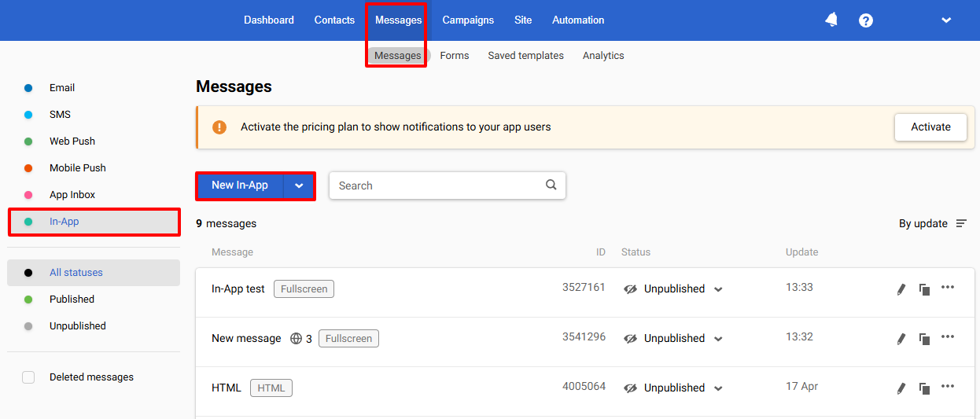Switch to Saved templates sub-tab
Image resolution: width=980 pixels, height=419 pixels.
pyautogui.click(x=525, y=56)
